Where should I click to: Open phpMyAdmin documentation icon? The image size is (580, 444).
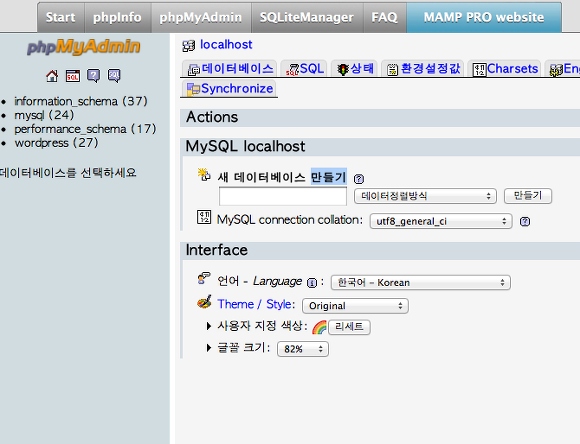[93, 76]
